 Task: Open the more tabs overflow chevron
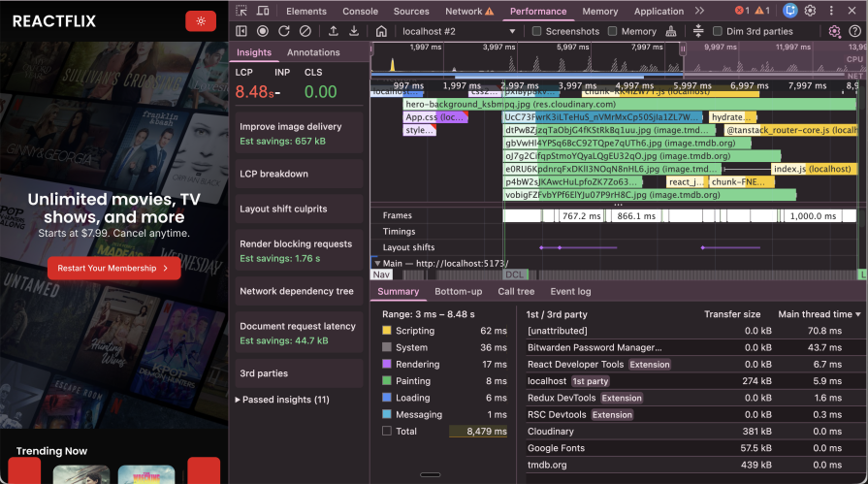click(x=700, y=11)
